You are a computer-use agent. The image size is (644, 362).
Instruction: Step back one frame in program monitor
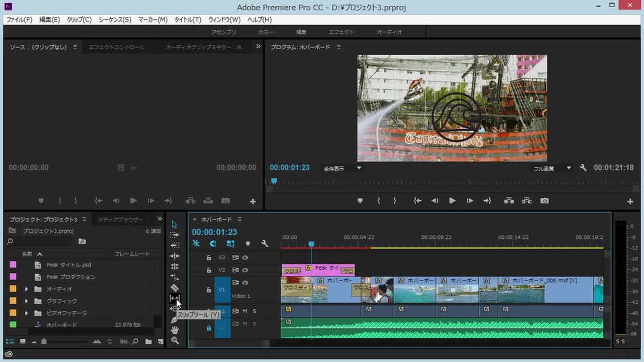(435, 201)
